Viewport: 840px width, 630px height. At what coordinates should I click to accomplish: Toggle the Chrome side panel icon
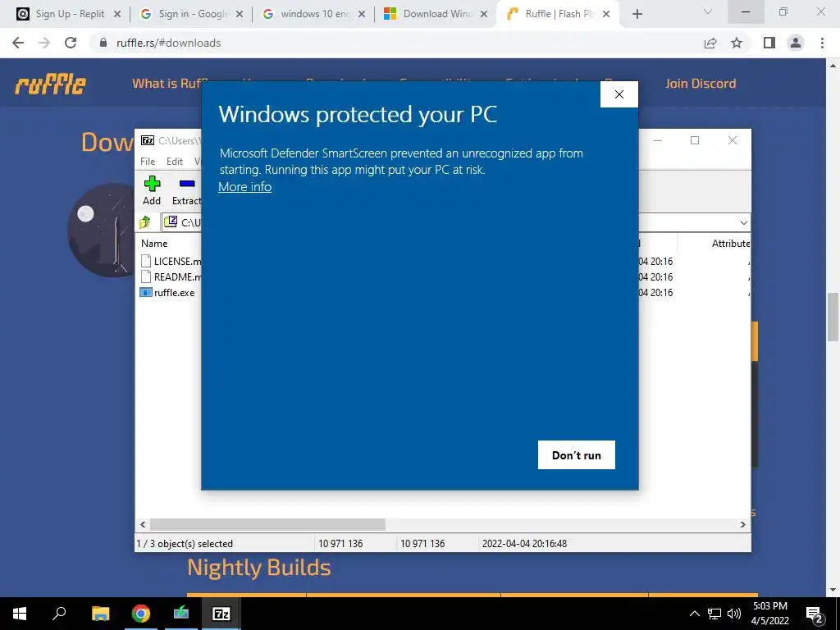point(769,43)
